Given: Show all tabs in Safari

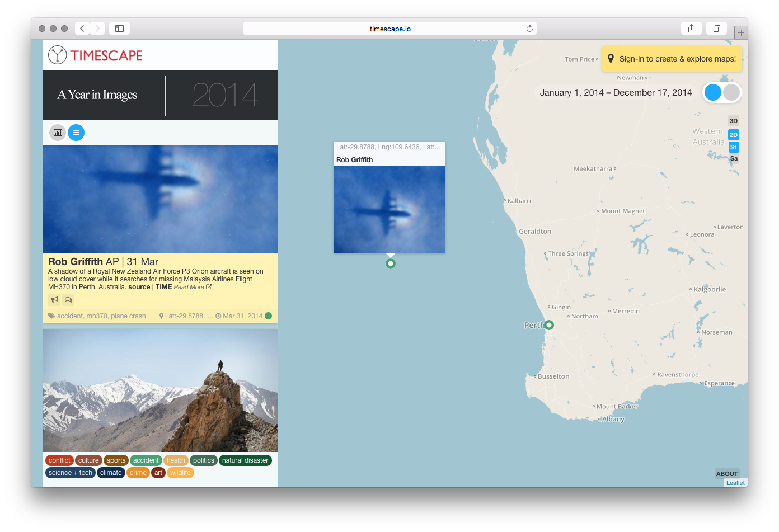Looking at the screenshot, I should [x=716, y=29].
